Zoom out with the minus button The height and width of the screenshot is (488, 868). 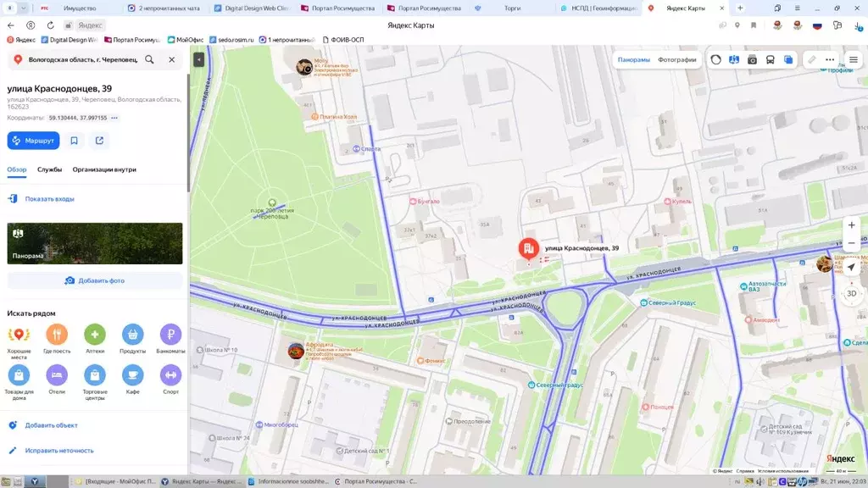851,243
